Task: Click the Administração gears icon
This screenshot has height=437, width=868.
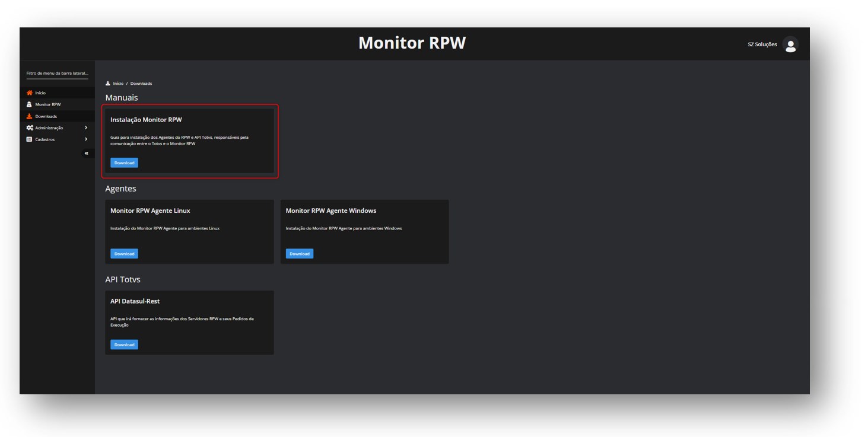Action: pyautogui.click(x=30, y=128)
